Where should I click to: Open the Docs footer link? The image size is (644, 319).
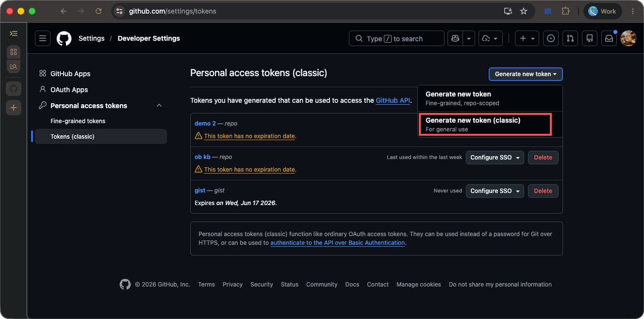point(352,285)
